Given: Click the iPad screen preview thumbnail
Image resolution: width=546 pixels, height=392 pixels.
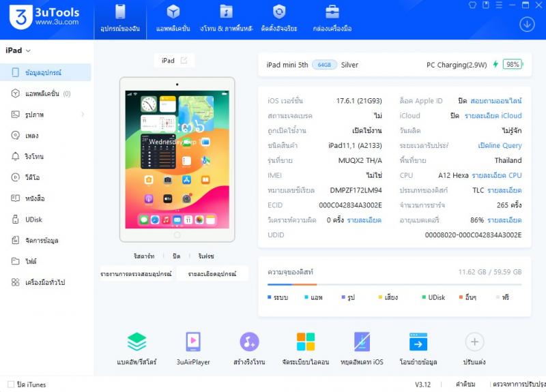Looking at the screenshot, I should (x=177, y=160).
